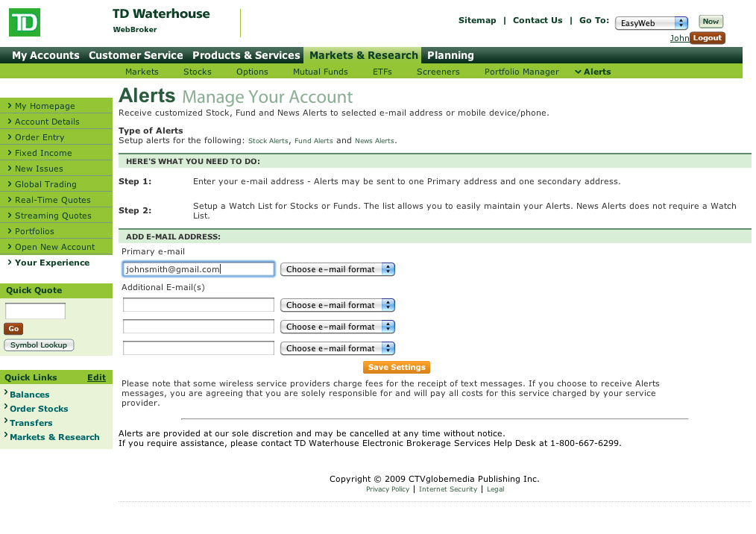Open Account Details in sidebar
The image size is (756, 534).
pos(56,122)
